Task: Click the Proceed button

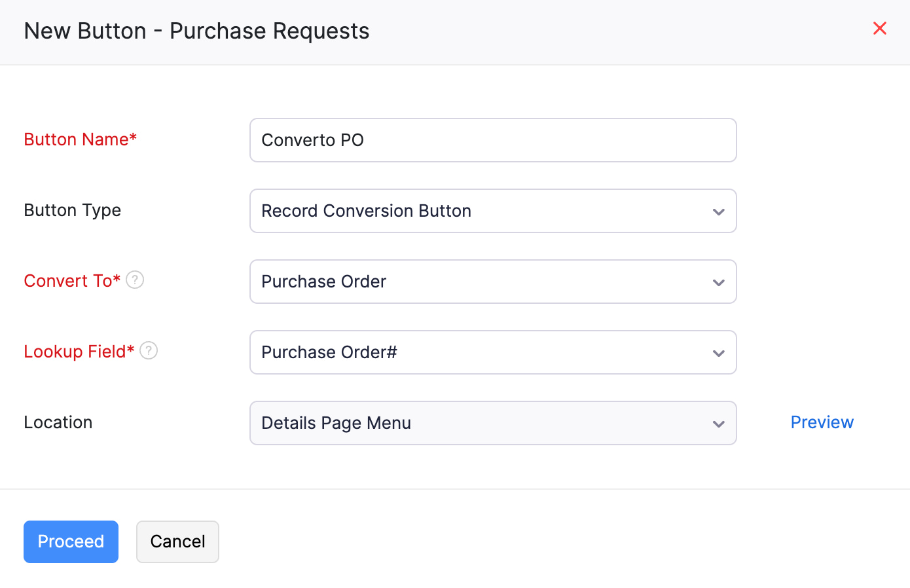Action: coord(71,542)
